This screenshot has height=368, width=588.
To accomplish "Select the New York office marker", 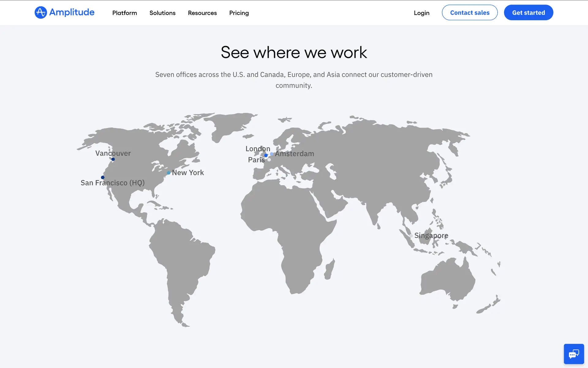I will pyautogui.click(x=168, y=173).
